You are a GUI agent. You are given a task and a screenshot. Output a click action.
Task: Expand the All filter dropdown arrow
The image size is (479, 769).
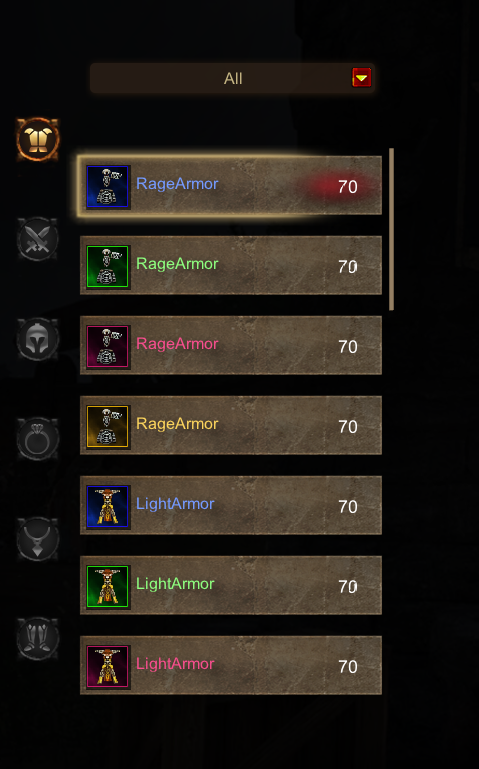[x=362, y=78]
